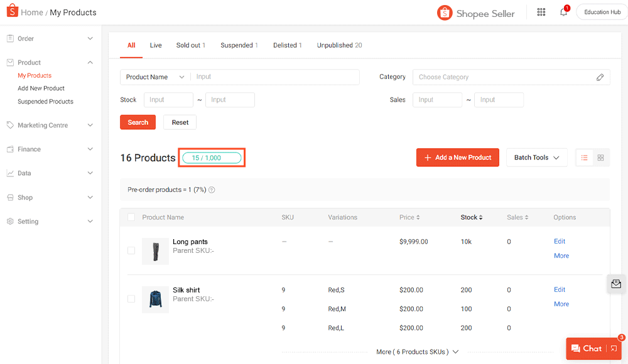Open the Product Name search type dropdown
The image size is (628, 364).
coord(155,77)
